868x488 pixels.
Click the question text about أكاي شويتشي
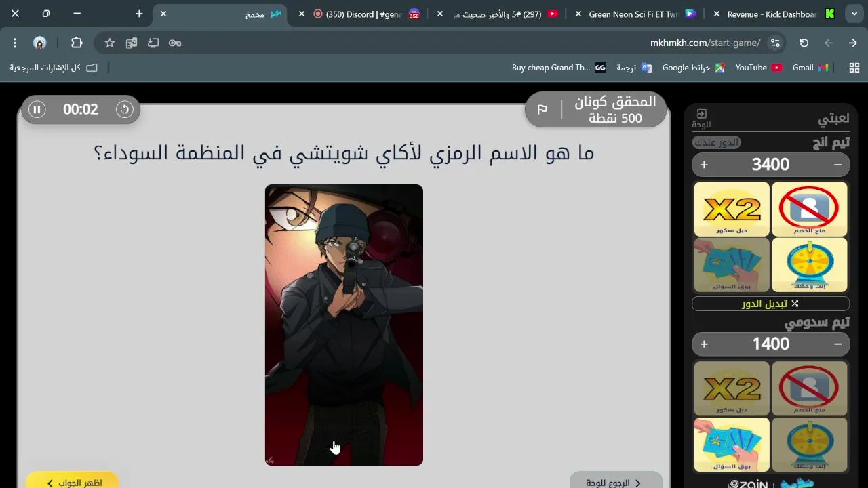point(344,152)
